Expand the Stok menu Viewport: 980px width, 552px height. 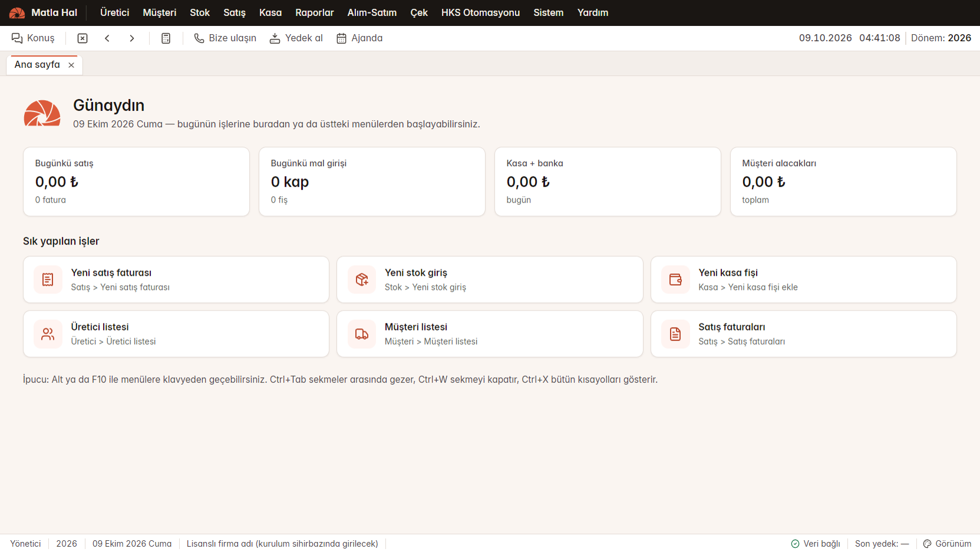200,12
